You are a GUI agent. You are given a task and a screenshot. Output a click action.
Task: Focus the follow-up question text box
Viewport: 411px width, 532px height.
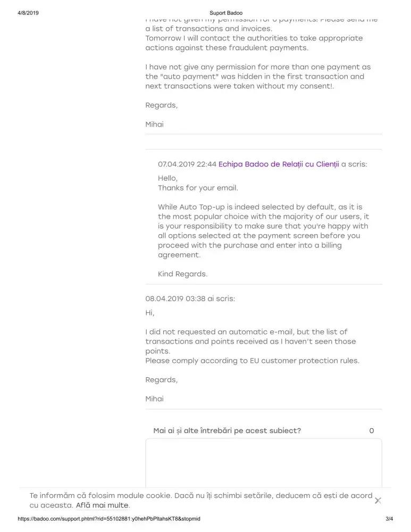[x=263, y=462]
